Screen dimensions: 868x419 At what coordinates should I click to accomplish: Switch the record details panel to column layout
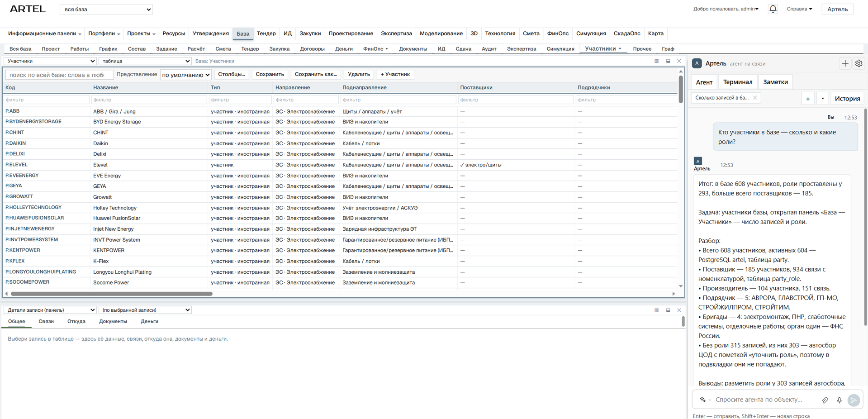coord(656,310)
